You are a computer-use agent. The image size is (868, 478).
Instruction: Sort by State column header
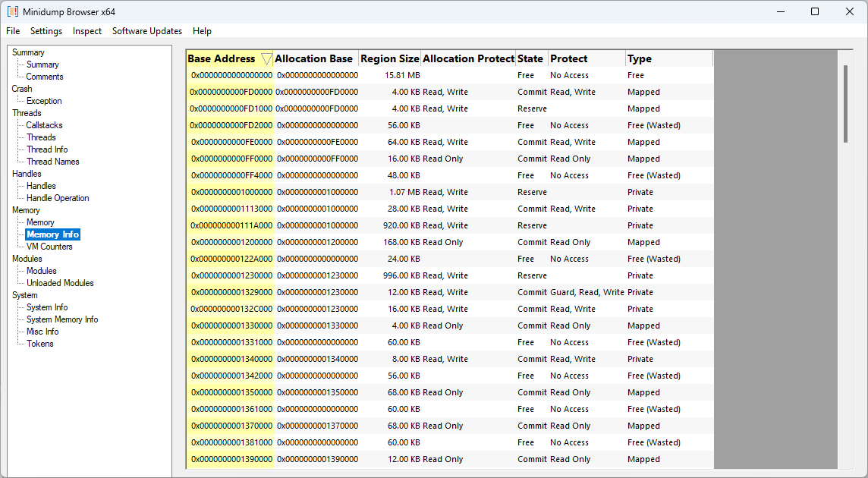(531, 58)
